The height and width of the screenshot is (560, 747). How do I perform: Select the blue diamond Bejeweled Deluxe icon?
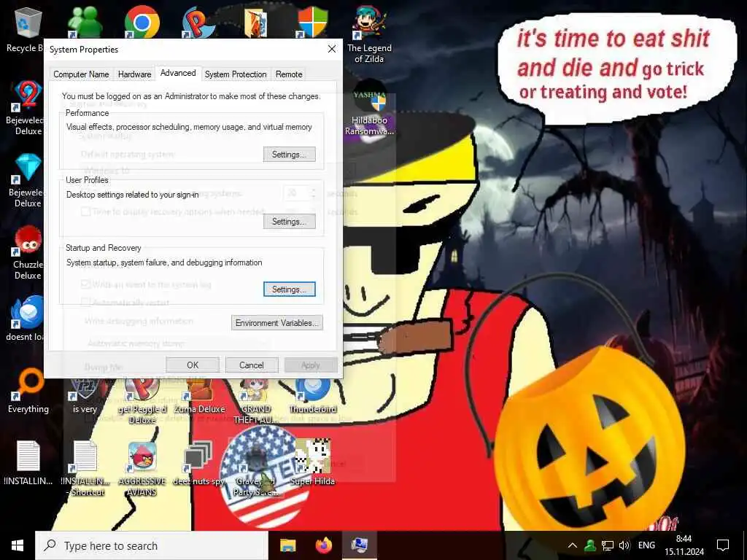click(27, 180)
